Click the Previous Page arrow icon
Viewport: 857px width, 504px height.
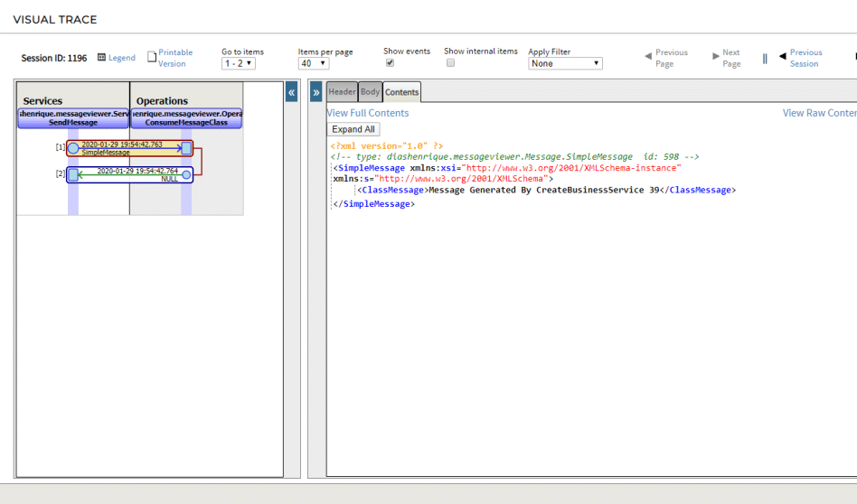(x=648, y=56)
